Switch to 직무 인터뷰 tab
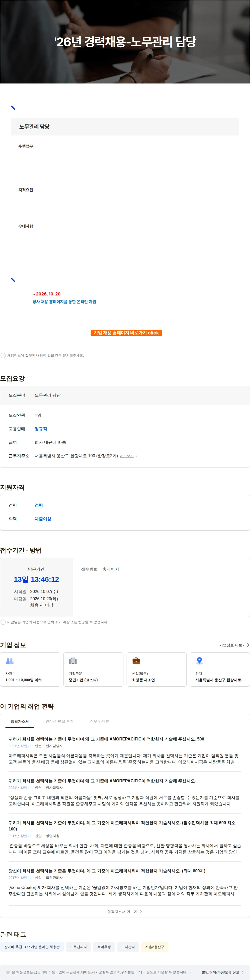Image resolution: width=250 pixels, height=980 pixels. (x=99, y=721)
